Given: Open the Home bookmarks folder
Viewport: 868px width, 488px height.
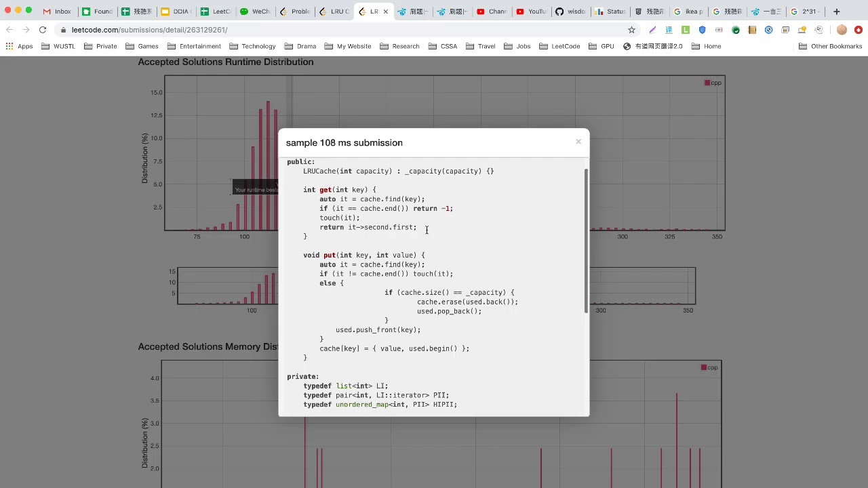Looking at the screenshot, I should pos(706,46).
